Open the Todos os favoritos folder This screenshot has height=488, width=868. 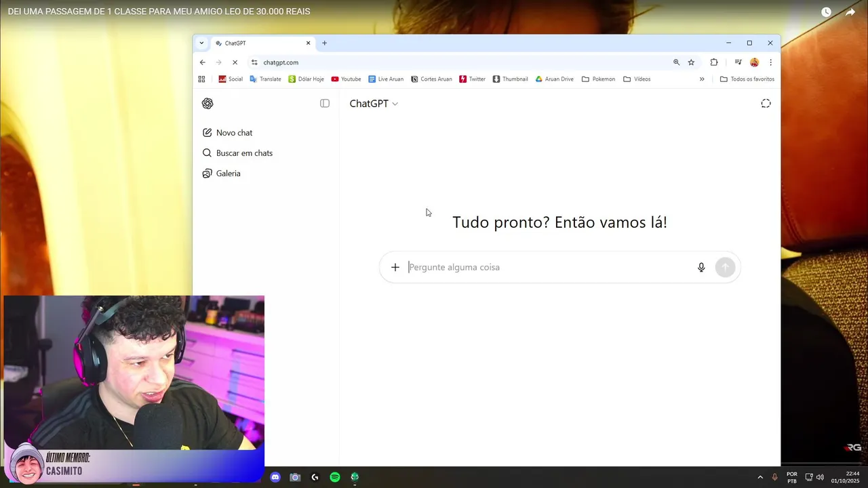coord(747,79)
